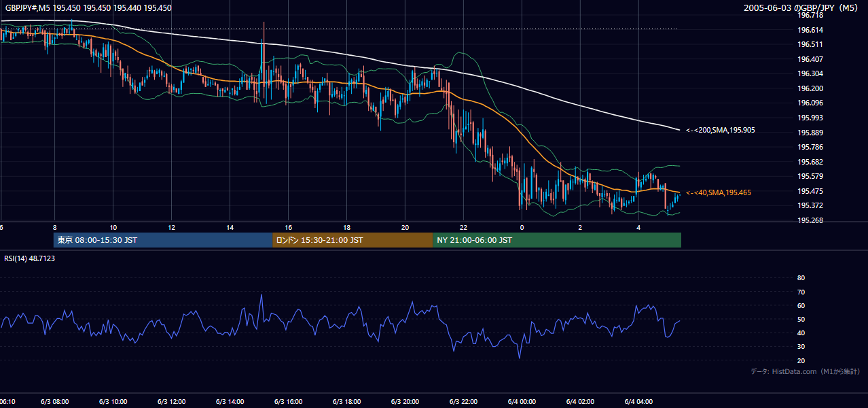Click RSI scale level 40
The width and height of the screenshot is (868, 408).
tap(801, 333)
